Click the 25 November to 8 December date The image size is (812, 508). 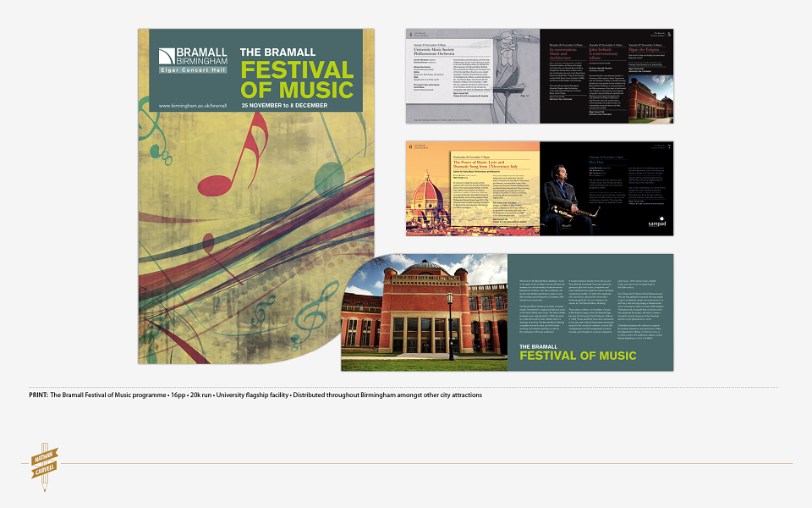284,105
